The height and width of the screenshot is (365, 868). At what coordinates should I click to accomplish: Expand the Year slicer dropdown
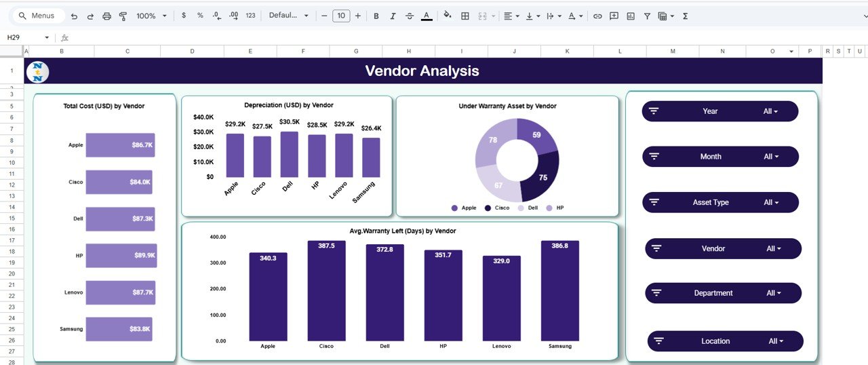(770, 111)
